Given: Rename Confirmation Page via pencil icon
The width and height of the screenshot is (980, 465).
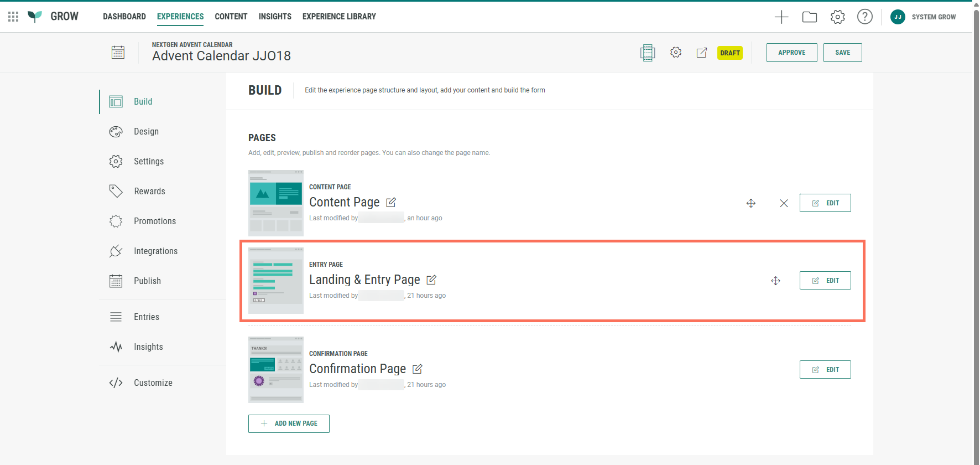Looking at the screenshot, I should (418, 369).
